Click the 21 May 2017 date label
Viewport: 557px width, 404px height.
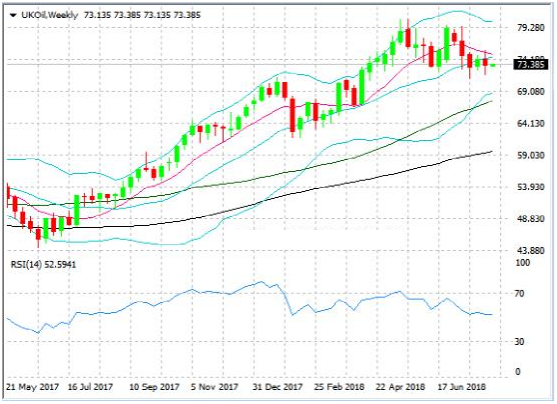coord(32,387)
